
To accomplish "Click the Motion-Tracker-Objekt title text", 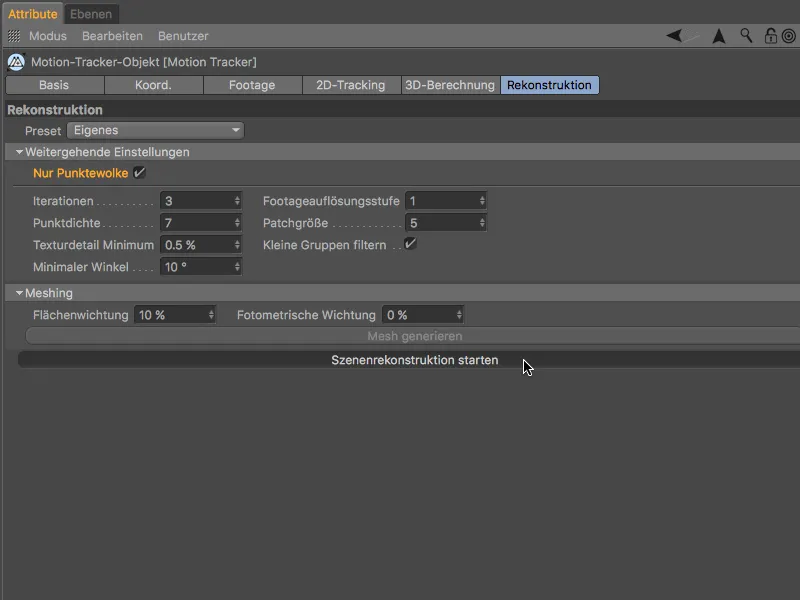I will 144,62.
